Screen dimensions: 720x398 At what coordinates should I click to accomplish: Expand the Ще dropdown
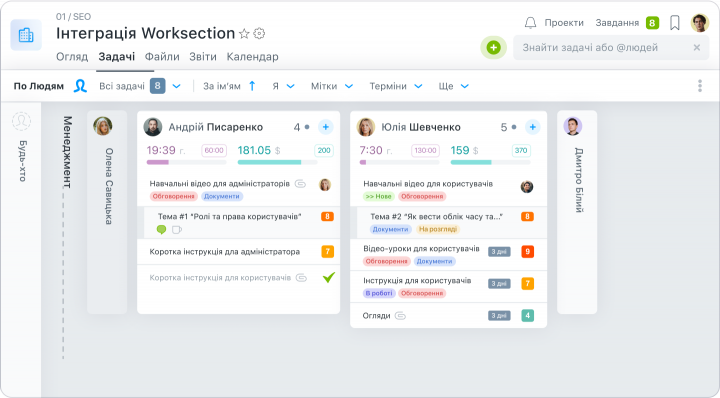click(x=454, y=86)
